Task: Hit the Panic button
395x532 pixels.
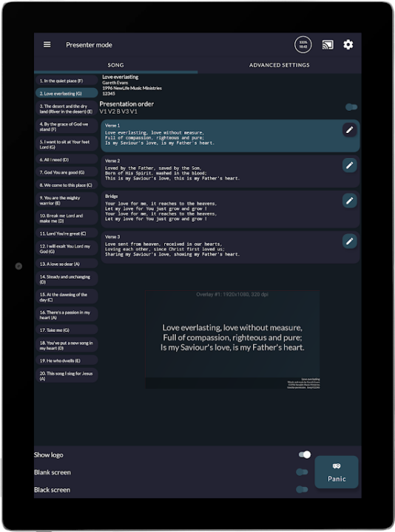Action: [337, 472]
